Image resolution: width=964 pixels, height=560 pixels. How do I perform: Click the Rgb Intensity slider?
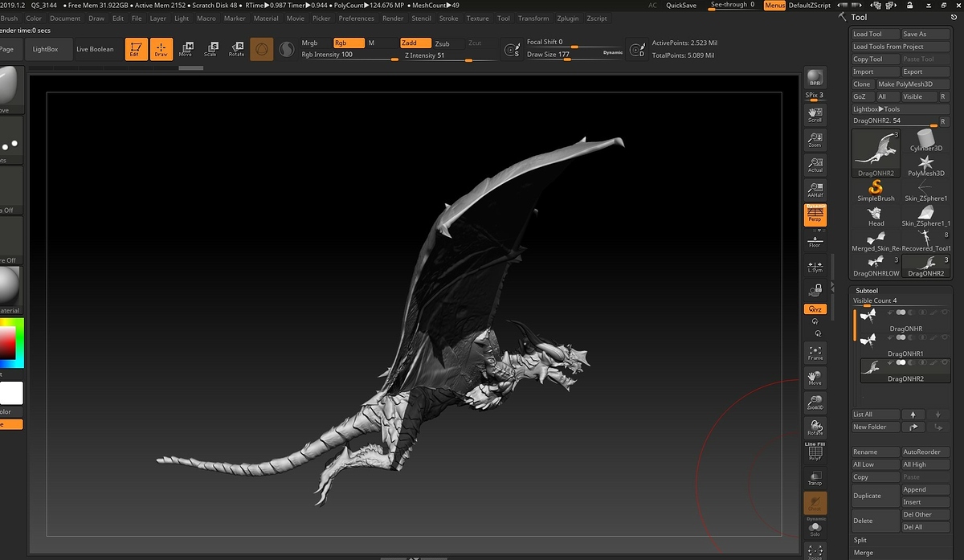tap(349, 55)
